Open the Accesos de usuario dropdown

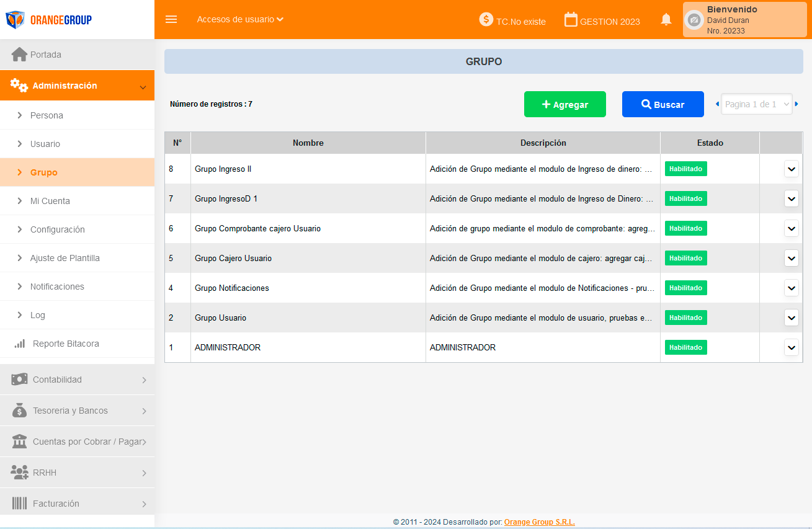240,19
